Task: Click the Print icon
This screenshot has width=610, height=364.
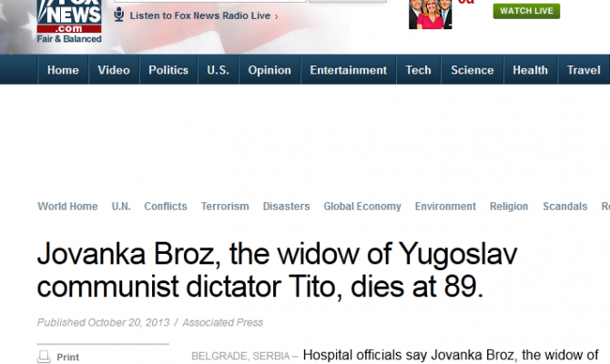Action: tap(44, 357)
